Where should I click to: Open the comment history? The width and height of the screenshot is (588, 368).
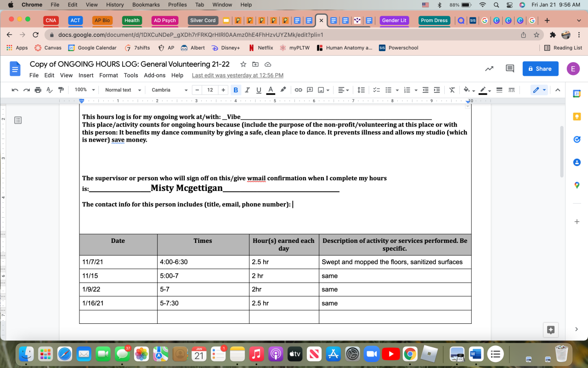tap(510, 69)
